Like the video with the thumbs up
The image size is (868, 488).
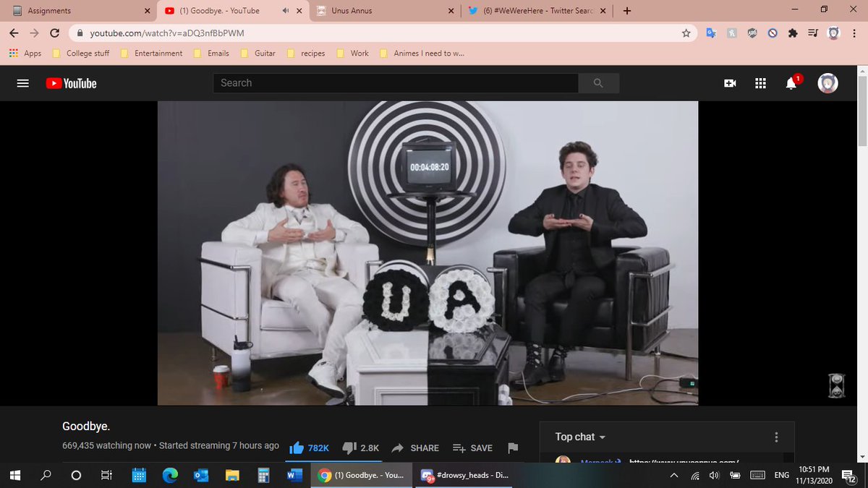[297, 448]
